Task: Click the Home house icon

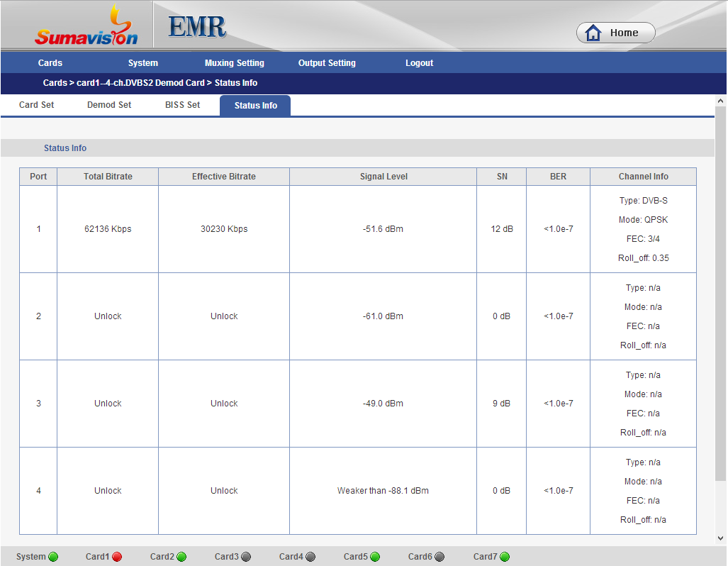Action: coord(593,33)
